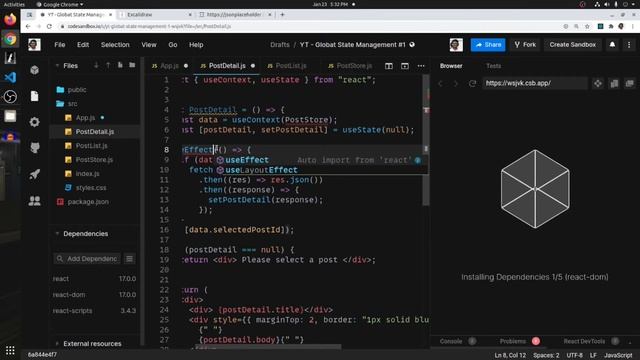Open the GitHub icon in sidebar

tap(35, 148)
